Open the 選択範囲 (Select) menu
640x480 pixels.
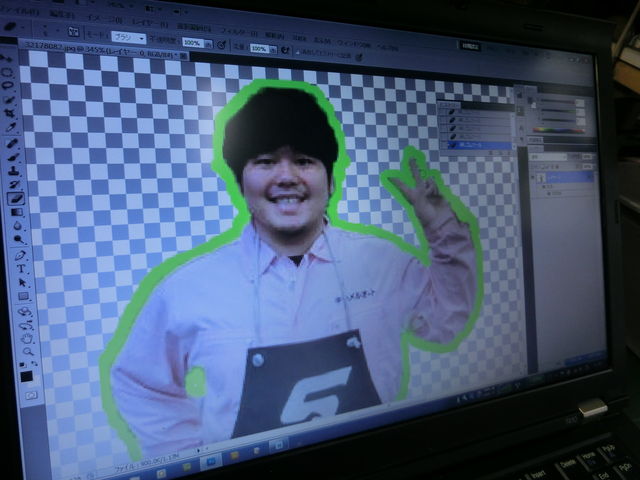tap(194, 27)
